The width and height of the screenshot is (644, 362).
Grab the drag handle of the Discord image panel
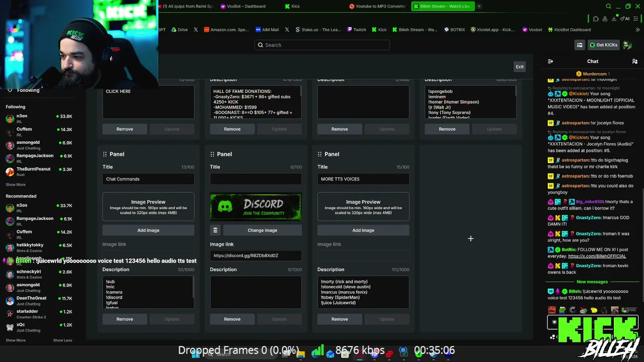[212, 154]
